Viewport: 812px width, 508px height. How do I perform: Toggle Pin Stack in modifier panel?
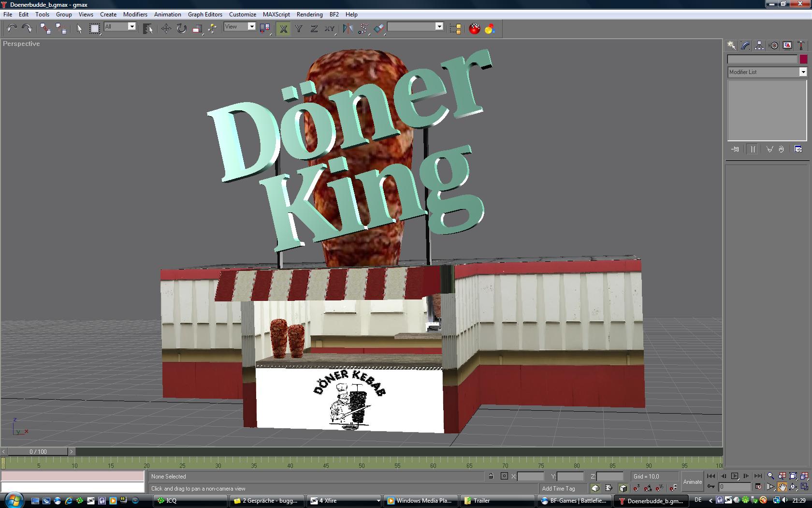click(735, 149)
